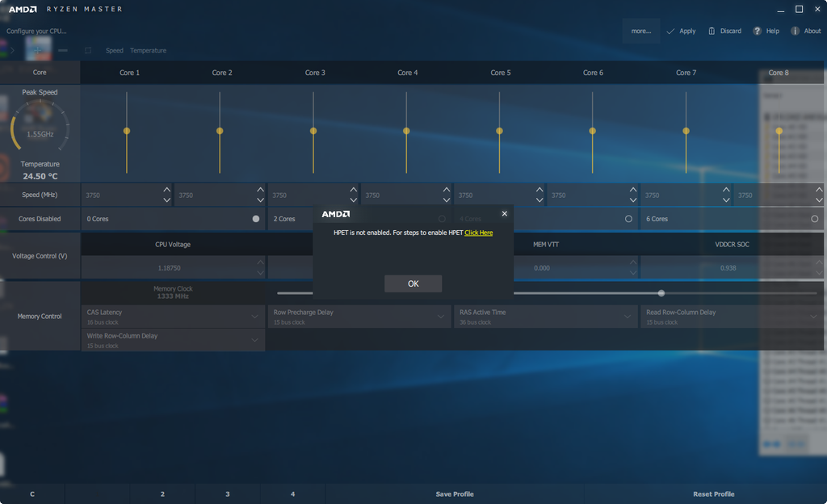Decrease Core 2 speed with down arrow
Screen dimensions: 827x504
pyautogui.click(x=260, y=200)
